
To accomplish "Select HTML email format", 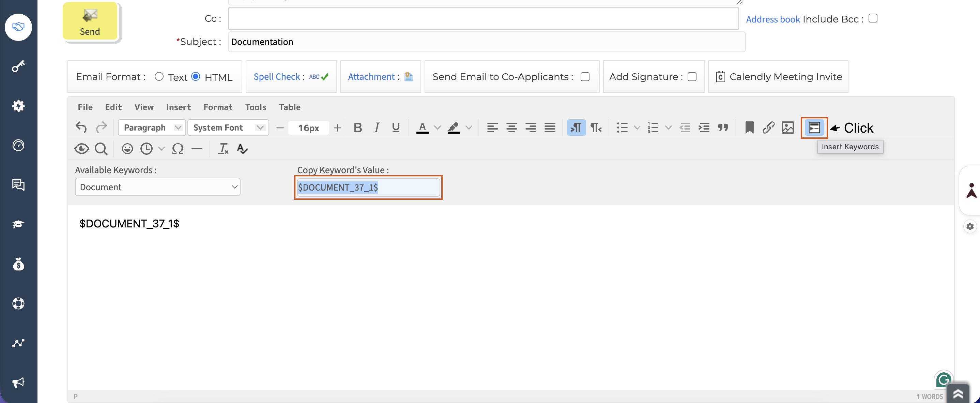I will [196, 76].
